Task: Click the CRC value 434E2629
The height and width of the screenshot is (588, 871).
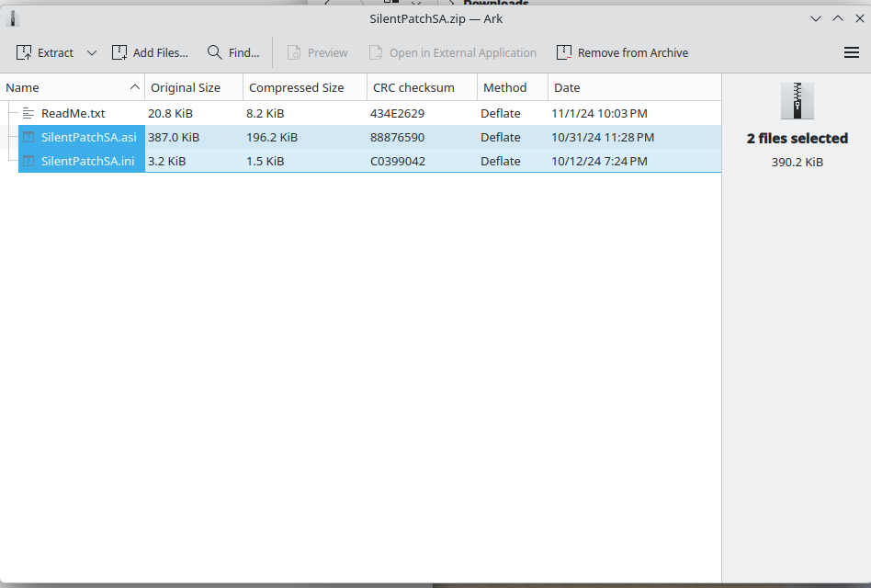Action: point(398,113)
